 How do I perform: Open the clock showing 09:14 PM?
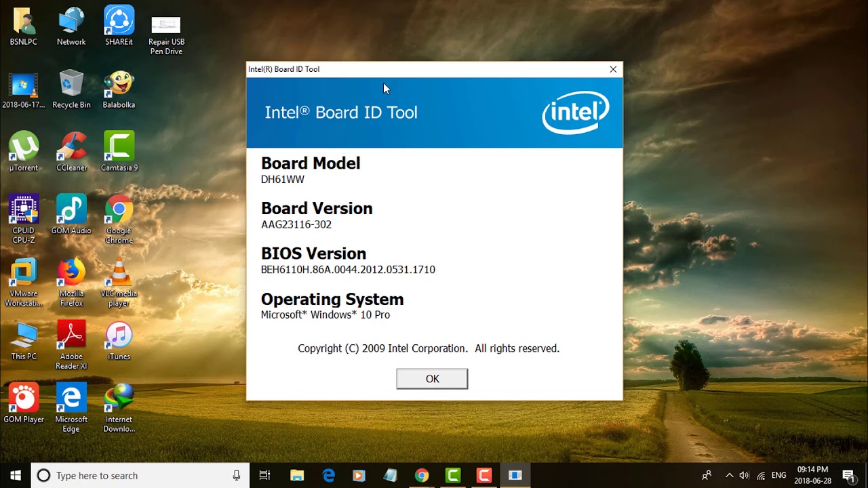click(813, 475)
